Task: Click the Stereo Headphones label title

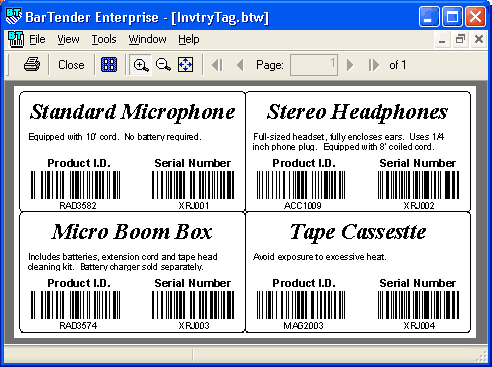Action: point(357,112)
